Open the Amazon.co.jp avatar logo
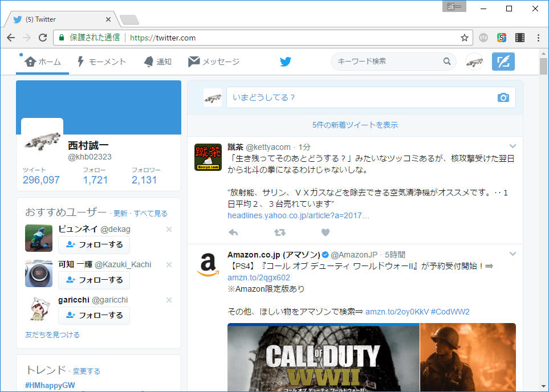 tap(208, 265)
